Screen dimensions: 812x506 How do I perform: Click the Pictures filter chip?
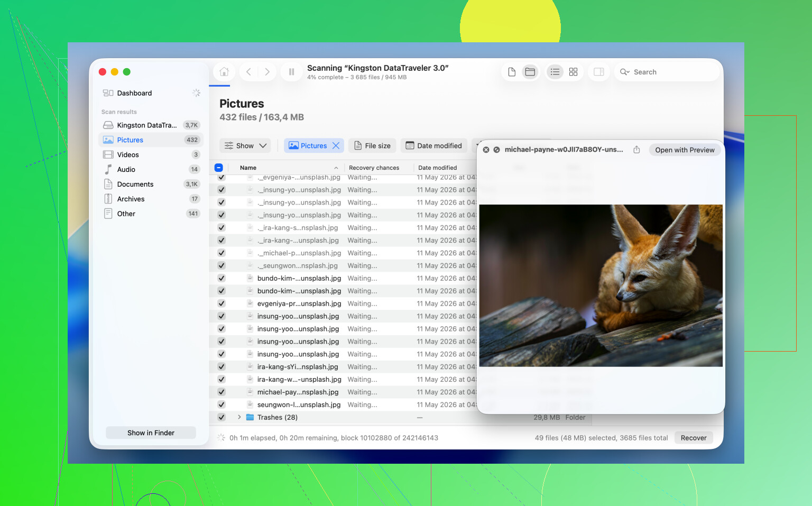coord(314,146)
